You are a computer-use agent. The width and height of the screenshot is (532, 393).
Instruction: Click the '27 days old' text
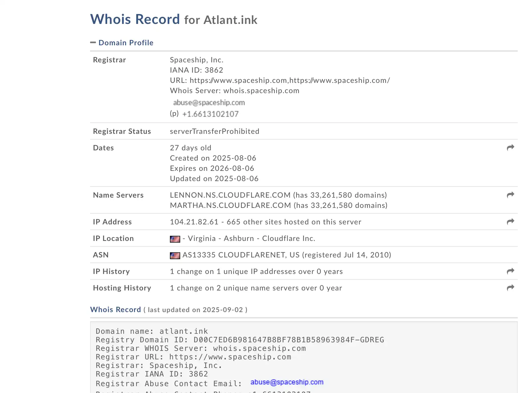(190, 148)
